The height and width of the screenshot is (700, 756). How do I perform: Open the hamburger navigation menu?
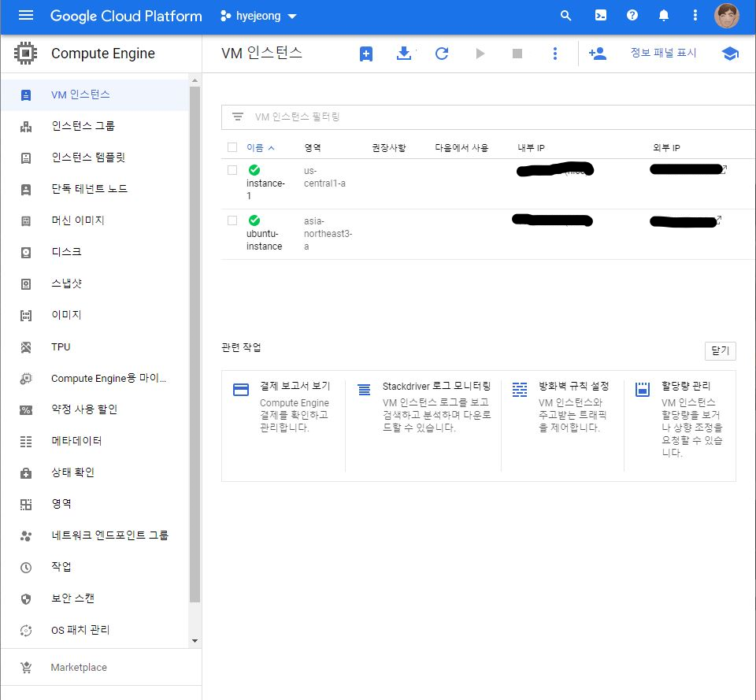pos(25,16)
